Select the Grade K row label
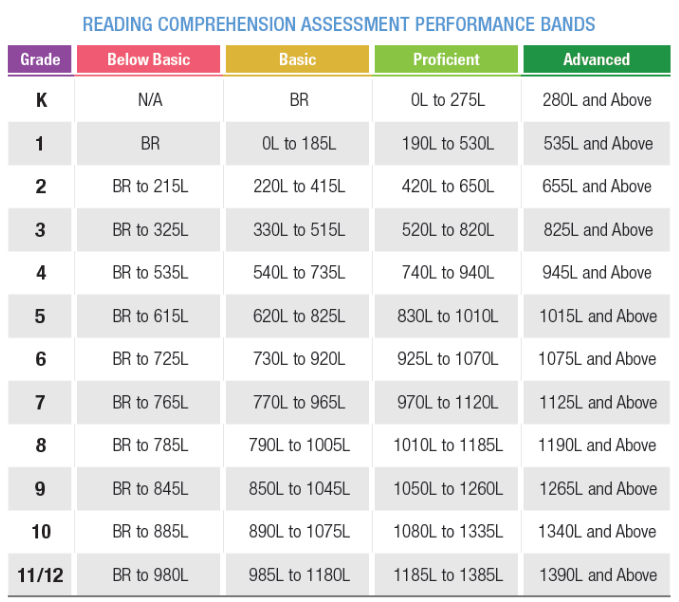679x602 pixels. click(40, 100)
